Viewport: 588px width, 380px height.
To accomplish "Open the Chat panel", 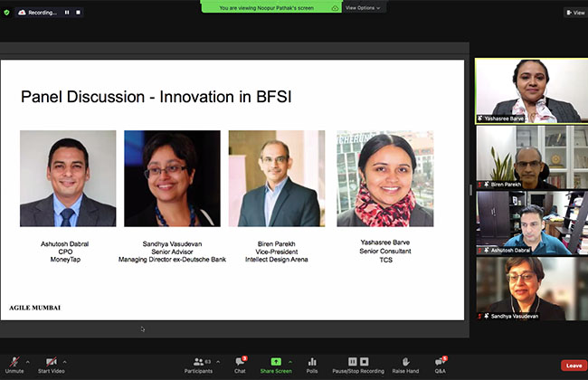I will [x=240, y=365].
